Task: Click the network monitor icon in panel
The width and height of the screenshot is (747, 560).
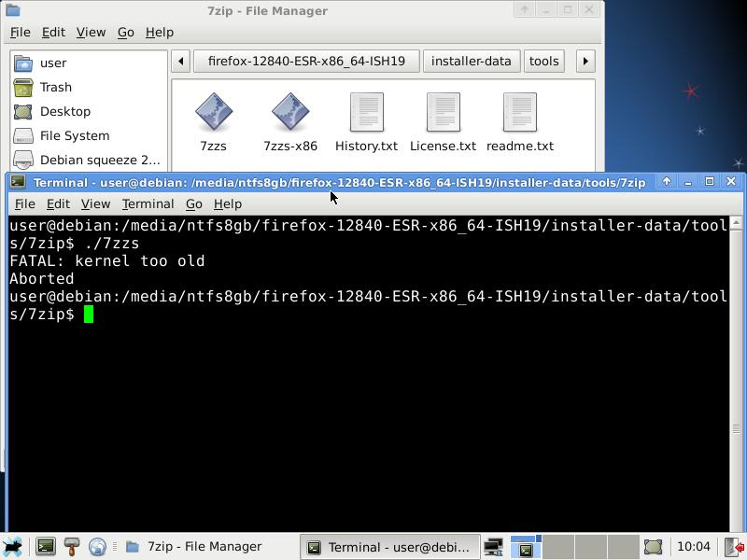Action: click(x=494, y=547)
